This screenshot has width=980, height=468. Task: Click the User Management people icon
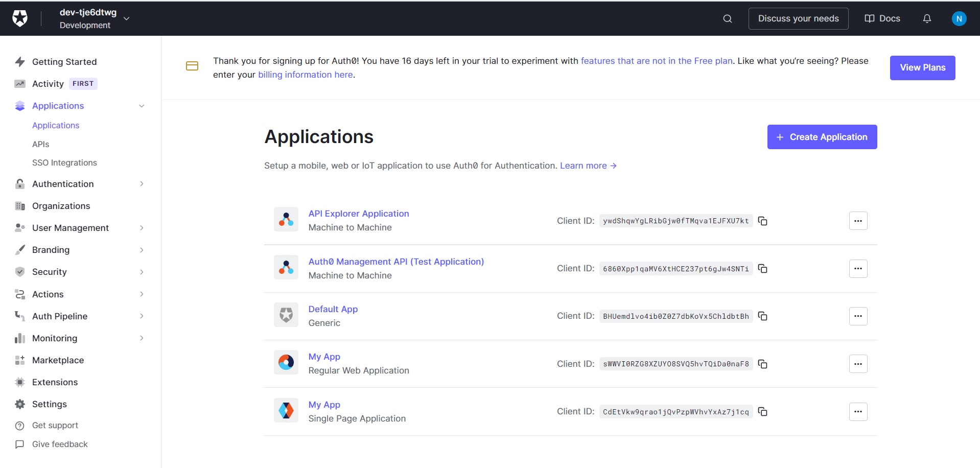pyautogui.click(x=20, y=228)
